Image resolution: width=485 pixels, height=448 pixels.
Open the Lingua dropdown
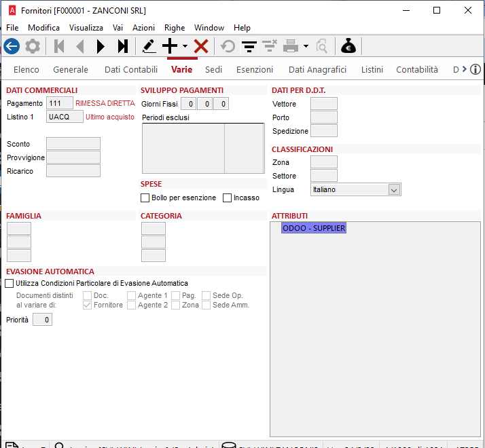[394, 190]
